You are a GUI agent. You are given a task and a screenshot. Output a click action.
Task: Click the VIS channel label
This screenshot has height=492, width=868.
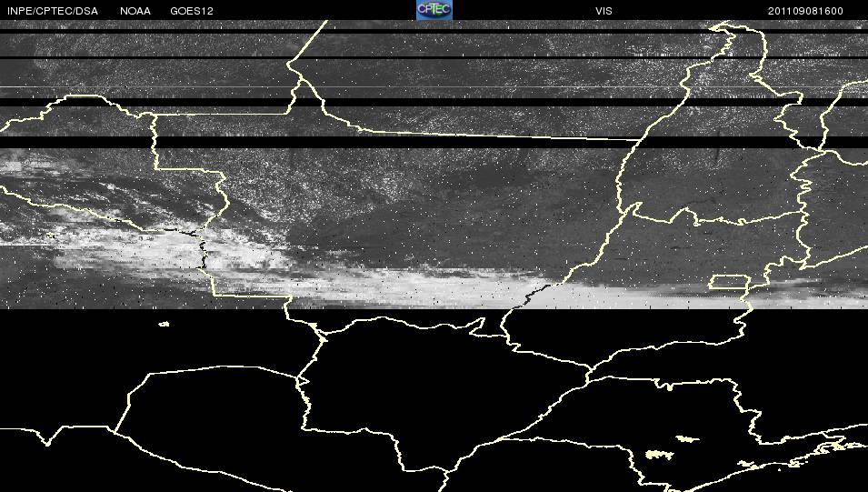[x=604, y=11]
